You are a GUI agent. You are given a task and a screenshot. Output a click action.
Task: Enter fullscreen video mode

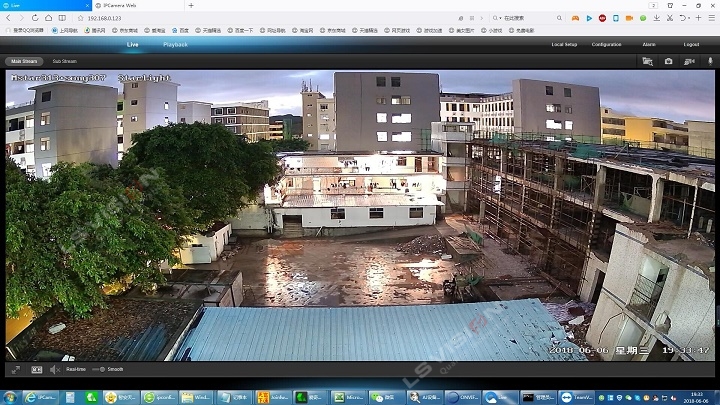coord(16,369)
